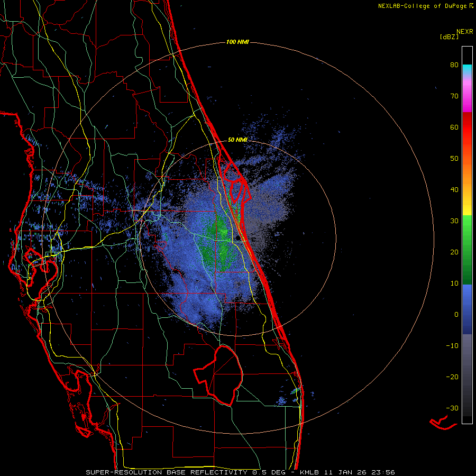Click the 30 value on the dBZ scale
This screenshot has width=476, height=476.
click(454, 221)
